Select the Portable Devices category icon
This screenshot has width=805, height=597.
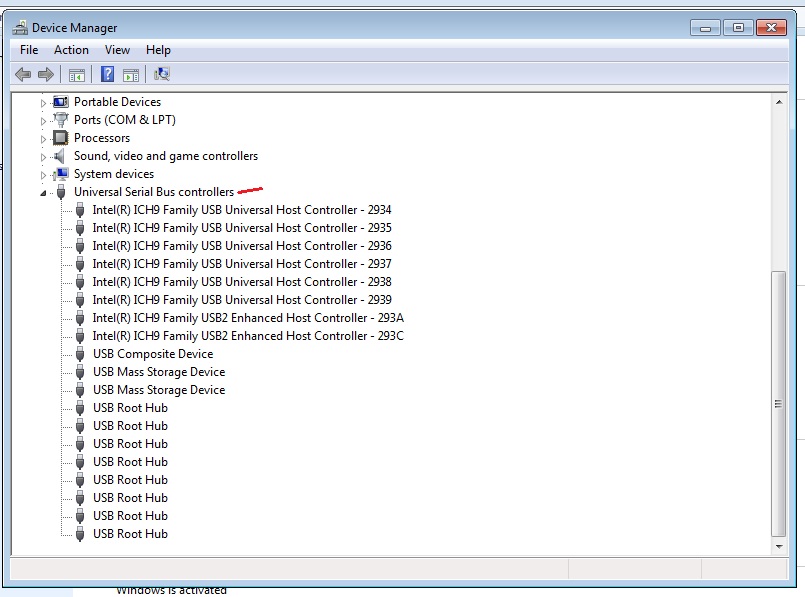(x=61, y=102)
